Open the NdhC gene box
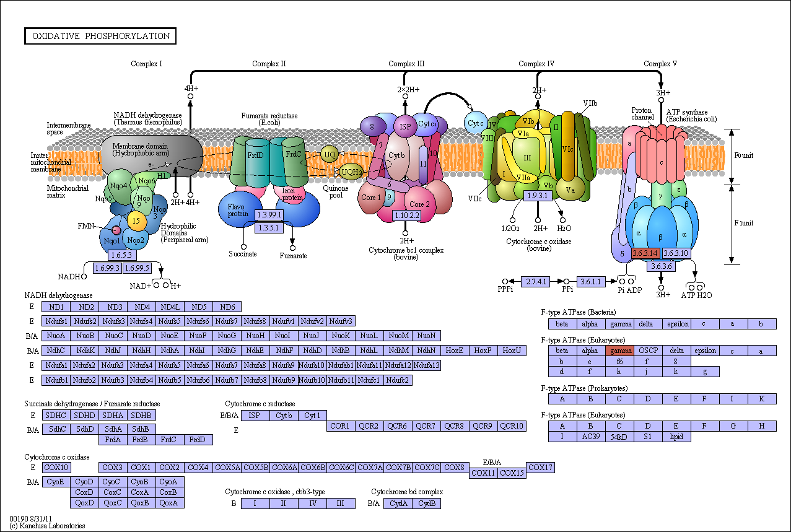This screenshot has height=532, width=791. 56,351
